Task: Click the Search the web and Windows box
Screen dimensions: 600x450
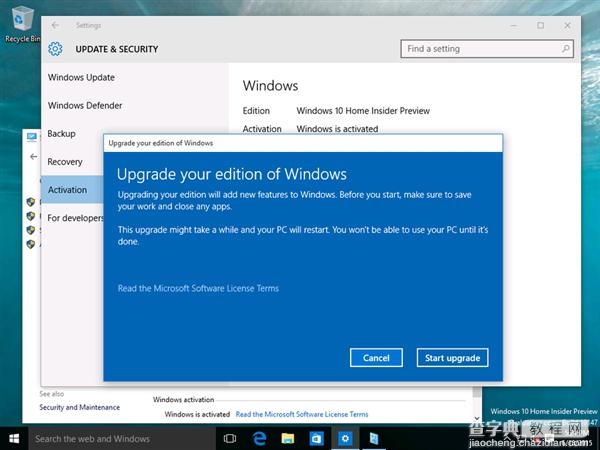Action: point(122,439)
